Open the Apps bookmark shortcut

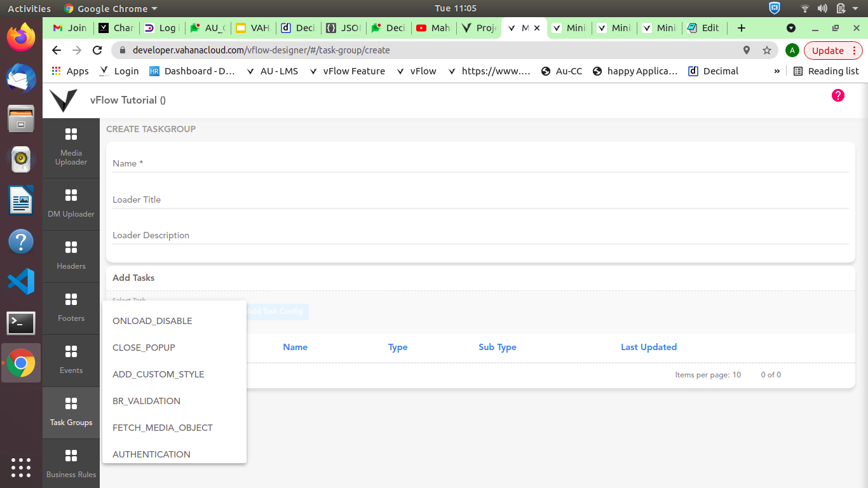pos(71,71)
